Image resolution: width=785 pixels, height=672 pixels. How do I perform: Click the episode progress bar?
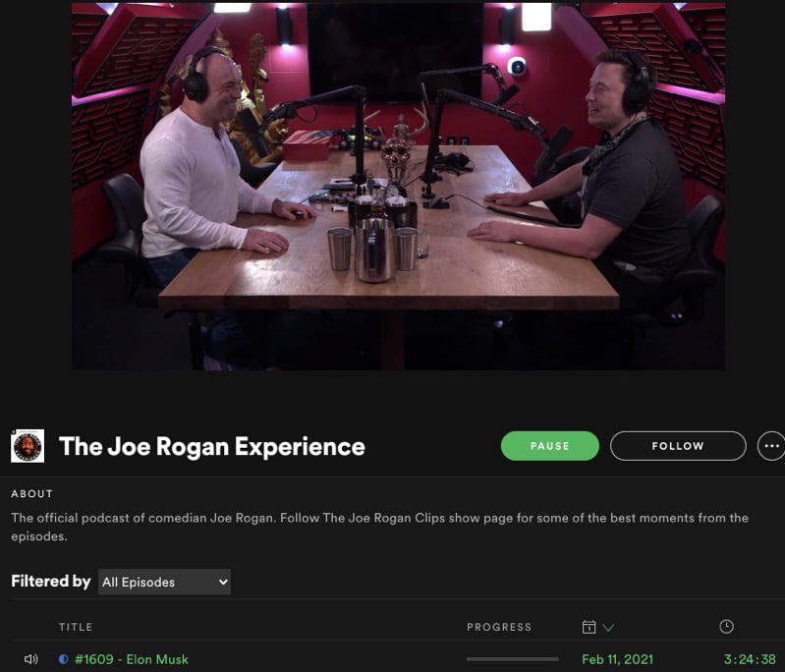[512, 659]
